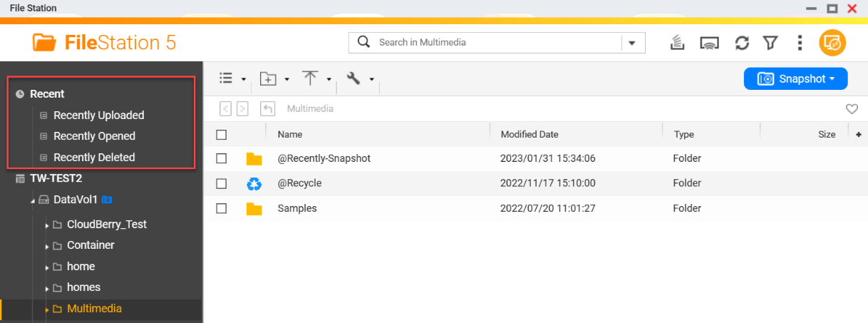Image resolution: width=868 pixels, height=323 pixels.
Task: Click the blue Snapshot button
Action: 795,78
